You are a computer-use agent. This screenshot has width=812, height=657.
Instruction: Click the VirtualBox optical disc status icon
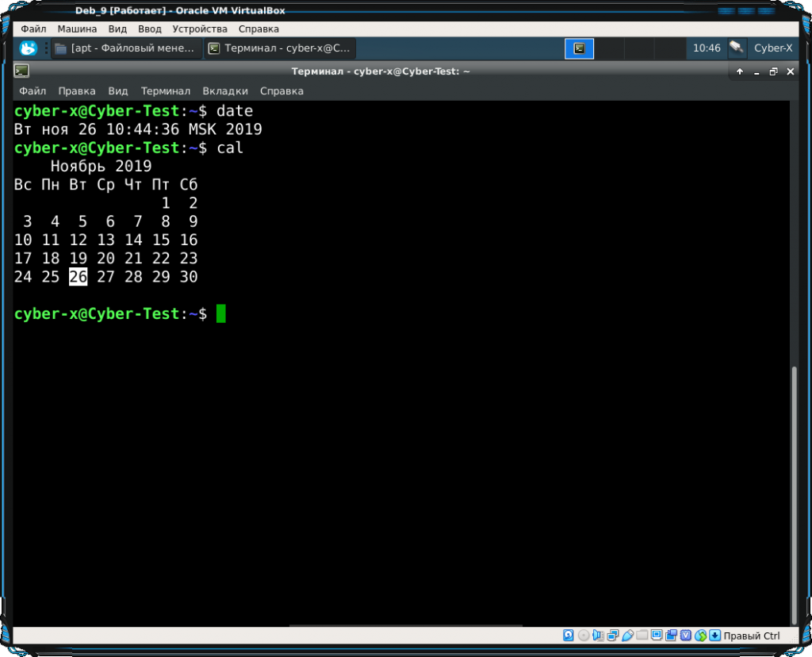click(584, 636)
